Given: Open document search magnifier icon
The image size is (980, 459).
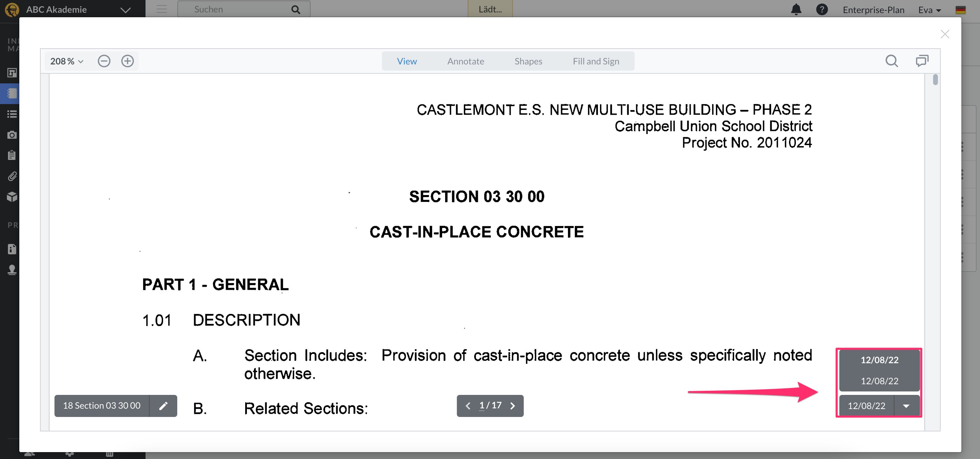Looking at the screenshot, I should pos(891,61).
